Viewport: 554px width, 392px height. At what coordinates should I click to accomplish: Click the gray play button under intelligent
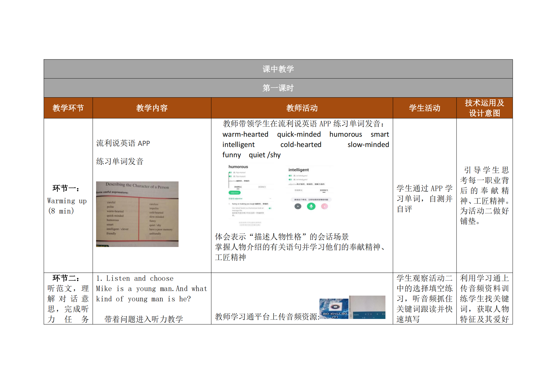click(x=298, y=206)
